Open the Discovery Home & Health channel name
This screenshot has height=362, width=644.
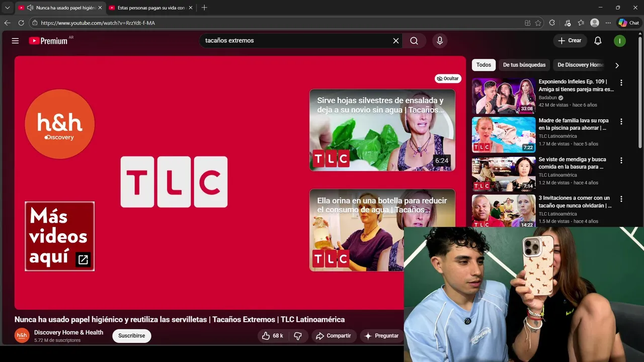point(68,332)
